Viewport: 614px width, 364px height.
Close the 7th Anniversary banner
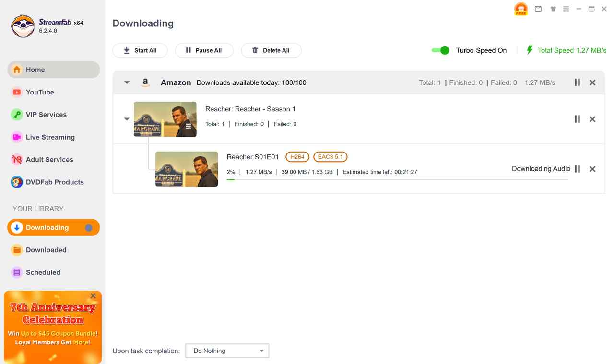[x=93, y=296]
